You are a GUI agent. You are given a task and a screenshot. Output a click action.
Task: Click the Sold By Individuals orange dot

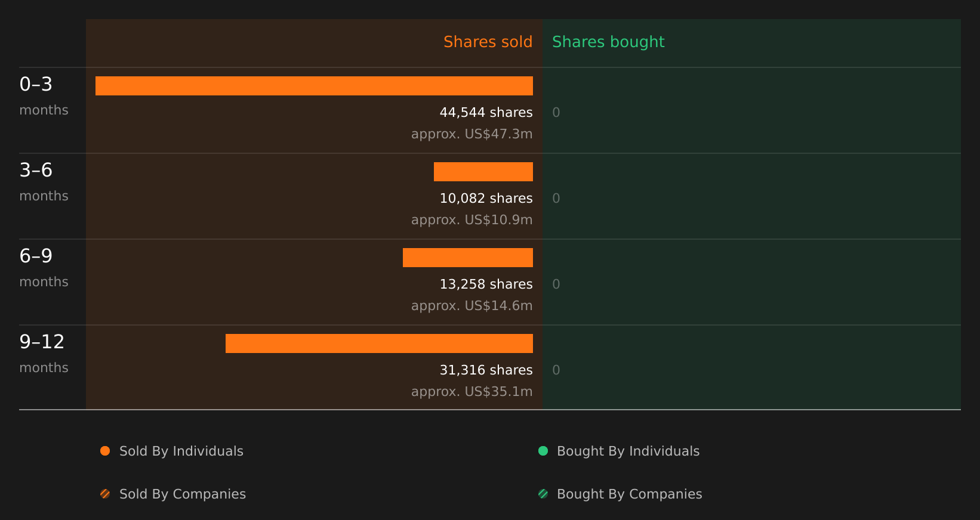click(105, 451)
